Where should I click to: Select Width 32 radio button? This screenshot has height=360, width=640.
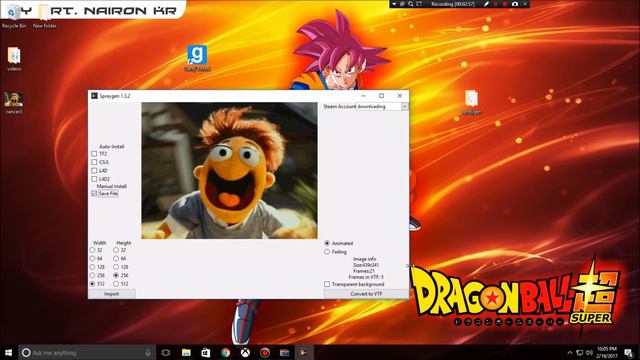(x=92, y=250)
